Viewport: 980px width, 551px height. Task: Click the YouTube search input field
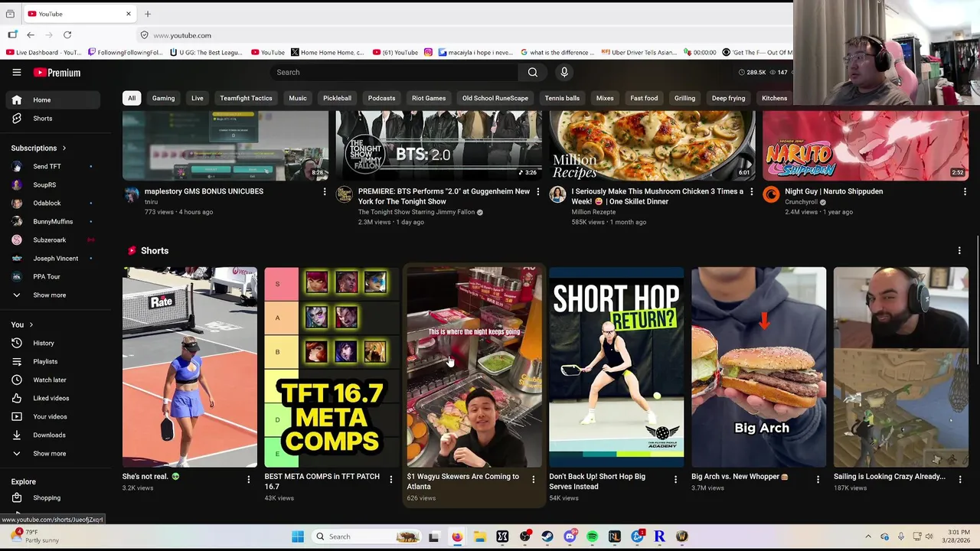(394, 72)
